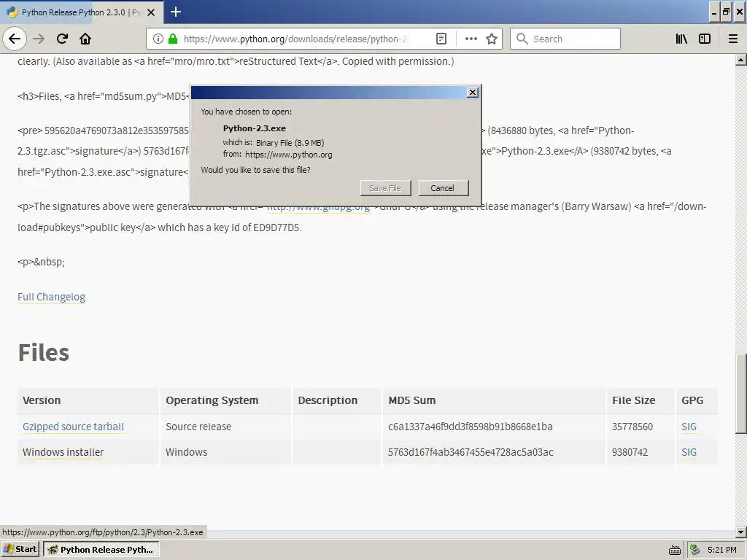Open the Firefox hamburger menu
This screenshot has height=560, width=747.
[733, 39]
